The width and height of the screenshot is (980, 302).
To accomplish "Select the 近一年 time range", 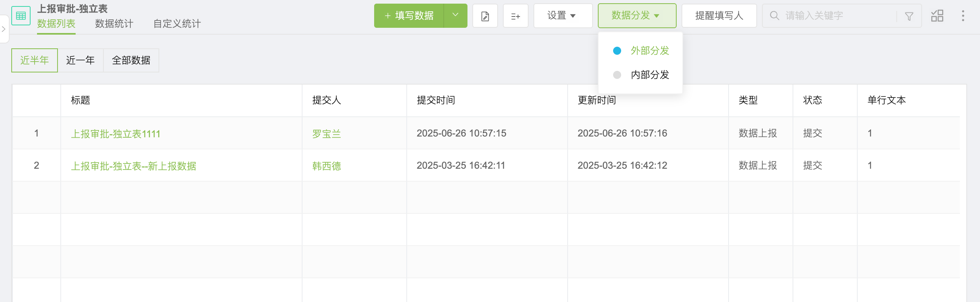I will [80, 60].
